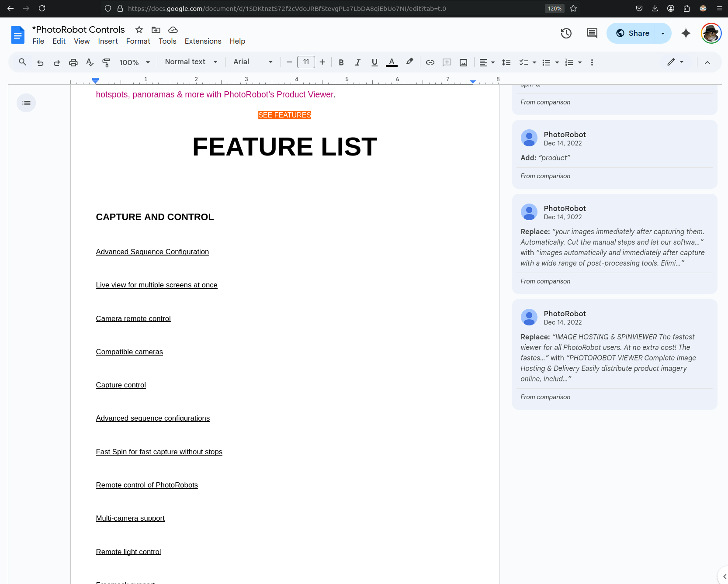Open more toolbar options
Viewport: 728px width, 584px height.
click(x=592, y=62)
